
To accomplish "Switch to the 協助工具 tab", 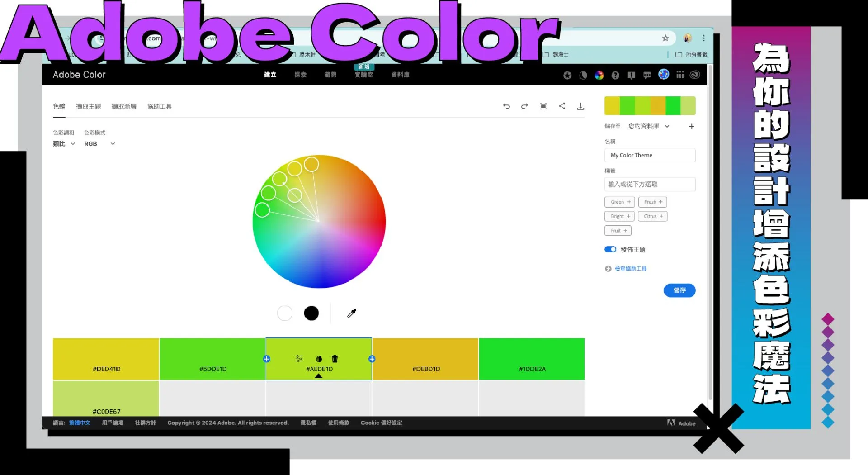I will click(x=159, y=106).
